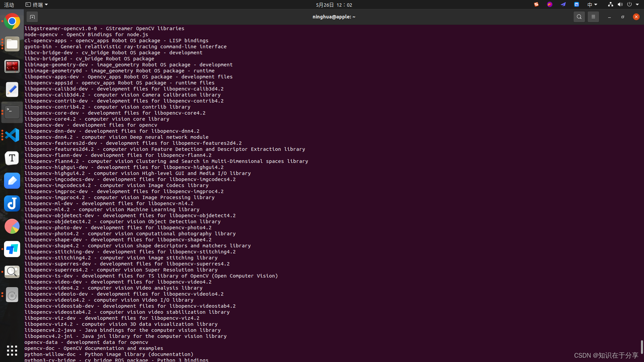Click the 'libimage-geometry-dev' line
Image resolution: width=644 pixels, height=362 pixels.
[x=128, y=65]
